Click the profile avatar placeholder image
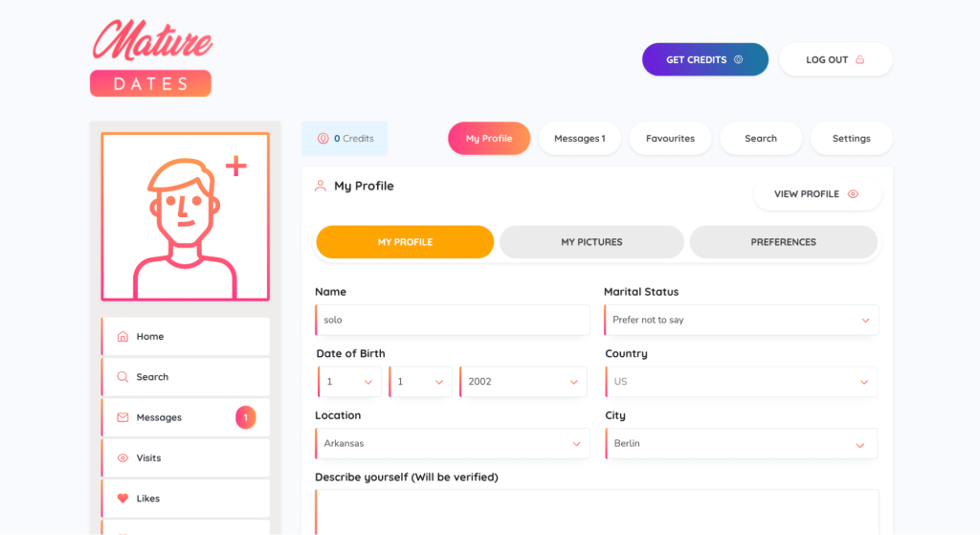 point(186,216)
